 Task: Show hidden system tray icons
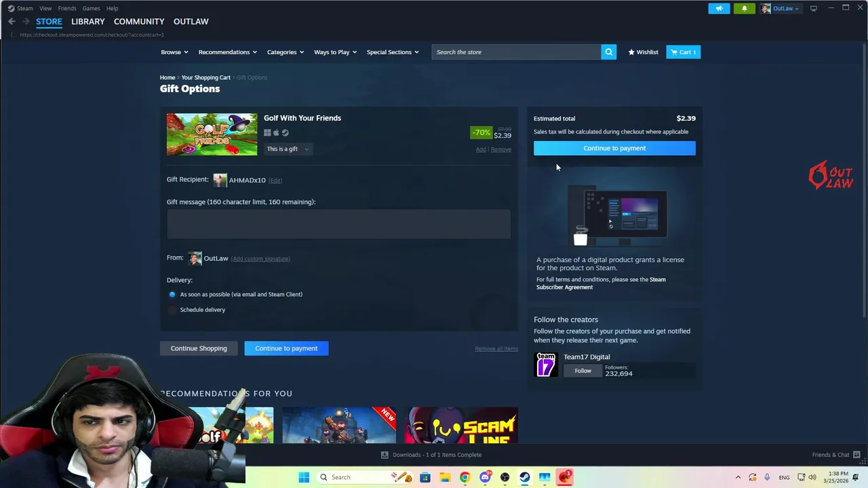coord(738,477)
